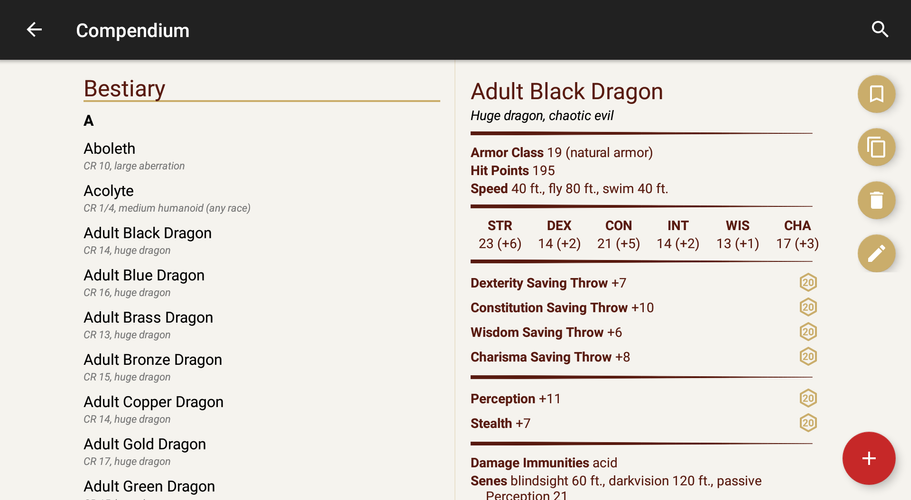Click the Compendium title
Screen dimensions: 911x500
pos(132,30)
